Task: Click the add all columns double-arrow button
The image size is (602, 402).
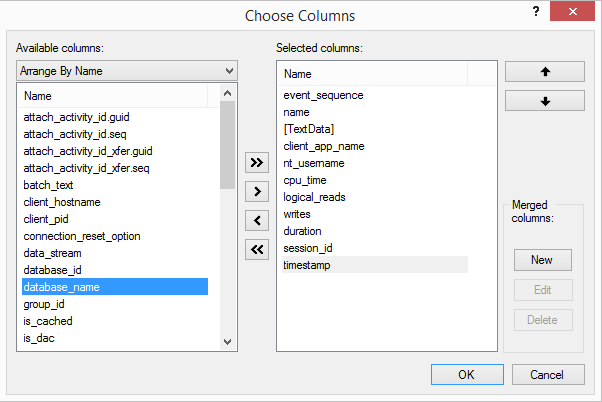Action: (x=257, y=162)
